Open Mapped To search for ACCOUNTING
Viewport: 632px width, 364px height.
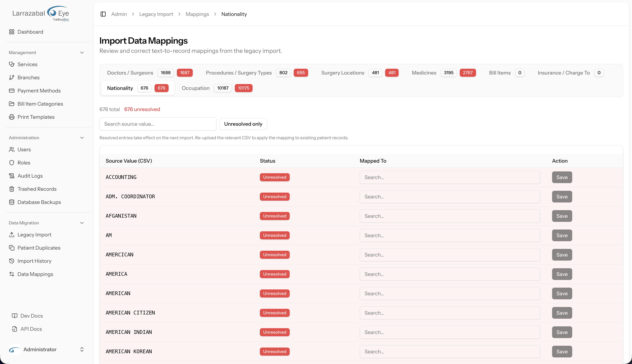click(450, 177)
